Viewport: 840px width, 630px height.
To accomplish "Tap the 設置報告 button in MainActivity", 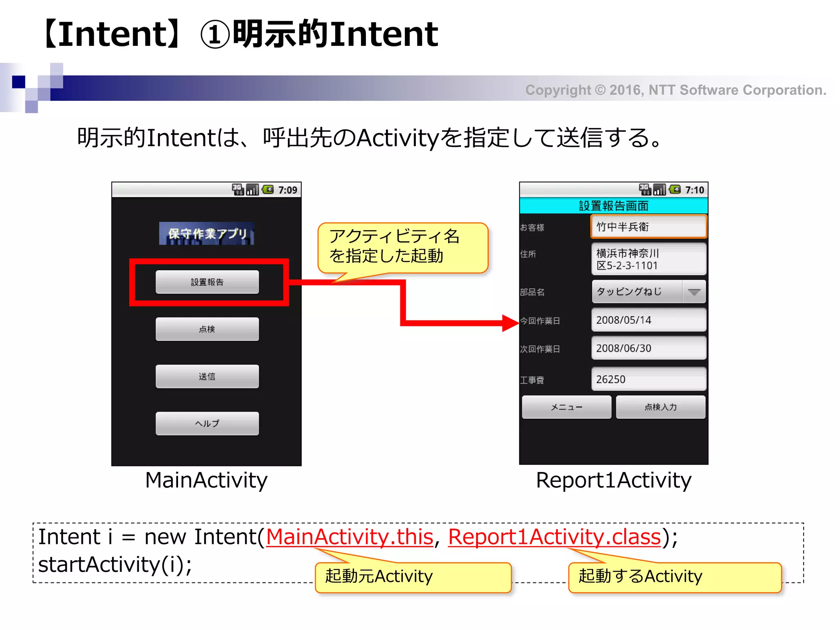I will coord(207,282).
